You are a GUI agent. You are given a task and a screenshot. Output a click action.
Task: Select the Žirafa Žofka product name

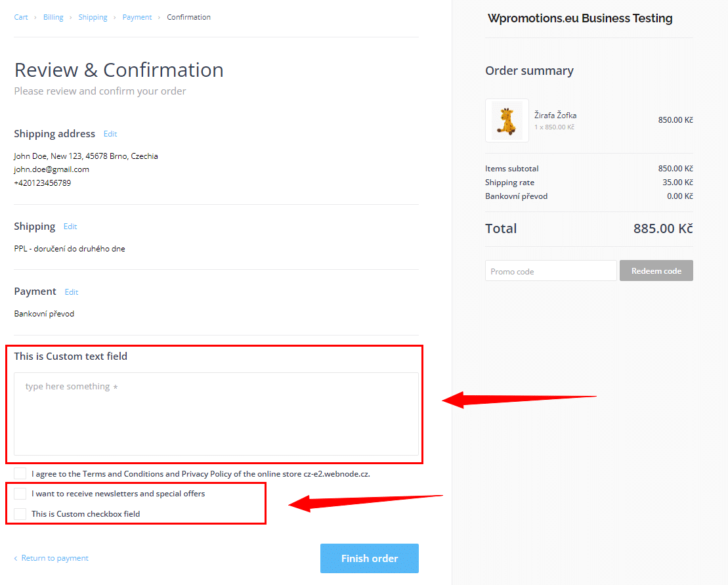555,116
